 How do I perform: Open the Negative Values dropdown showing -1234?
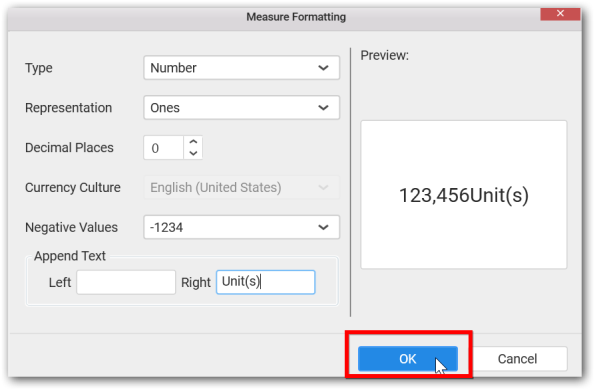241,227
